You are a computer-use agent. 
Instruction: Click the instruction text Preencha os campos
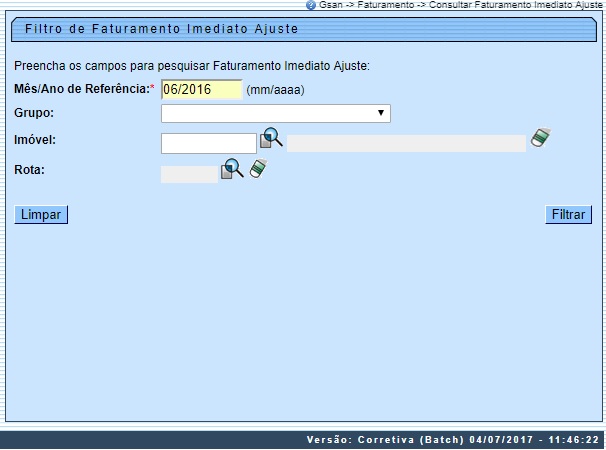(192, 66)
